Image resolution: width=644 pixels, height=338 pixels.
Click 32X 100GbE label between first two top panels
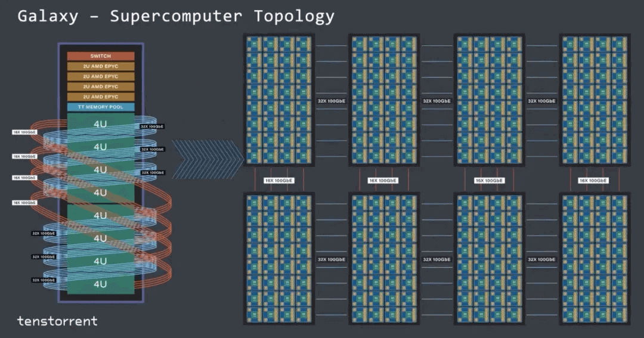pos(331,101)
